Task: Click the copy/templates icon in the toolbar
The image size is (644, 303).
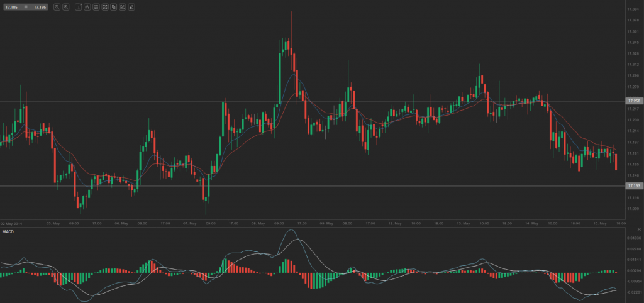Action: (x=113, y=7)
